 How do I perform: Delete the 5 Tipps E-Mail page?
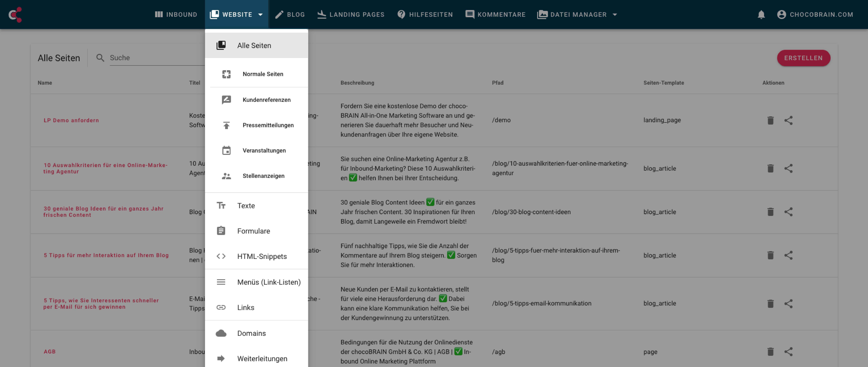770,304
